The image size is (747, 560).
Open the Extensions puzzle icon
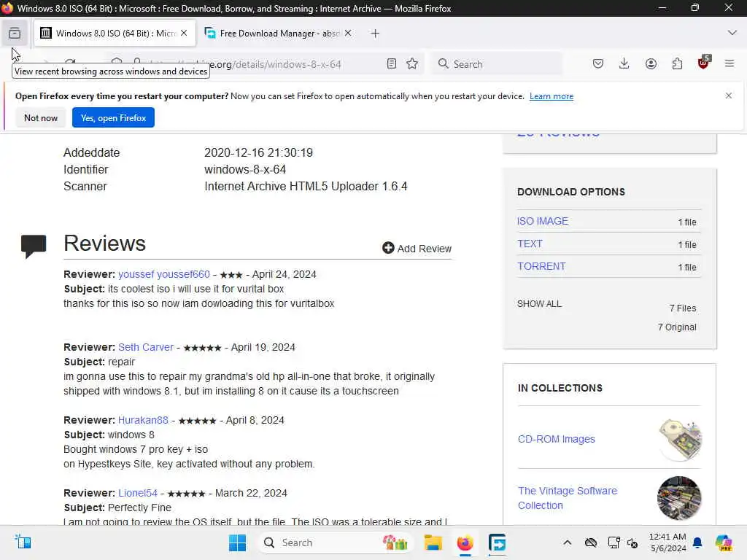pyautogui.click(x=677, y=64)
